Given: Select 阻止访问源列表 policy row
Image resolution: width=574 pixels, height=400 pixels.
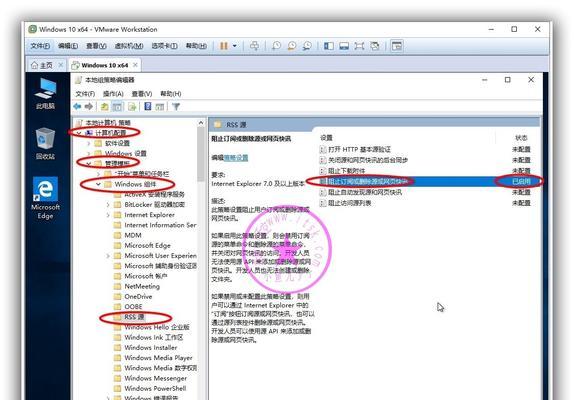Looking at the screenshot, I should 425,203.
